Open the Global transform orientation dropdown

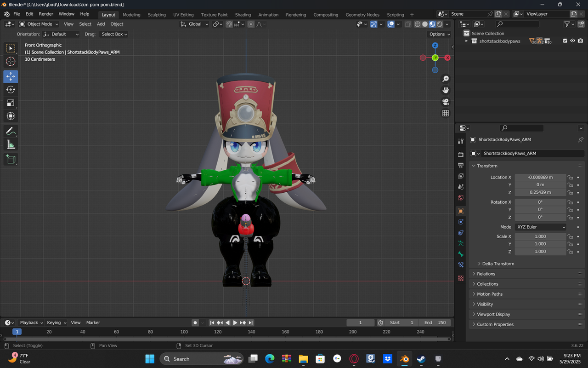pyautogui.click(x=195, y=24)
